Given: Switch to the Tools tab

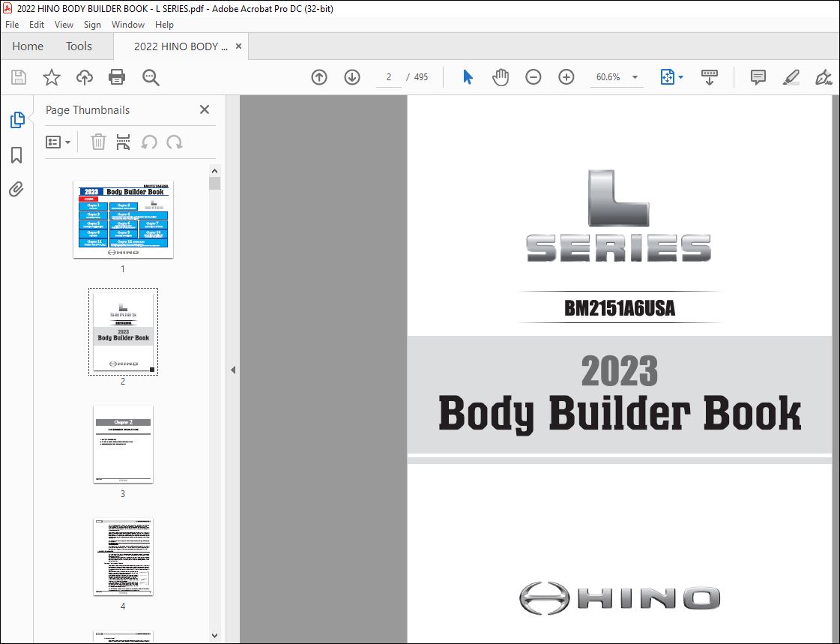Looking at the screenshot, I should click(x=79, y=46).
